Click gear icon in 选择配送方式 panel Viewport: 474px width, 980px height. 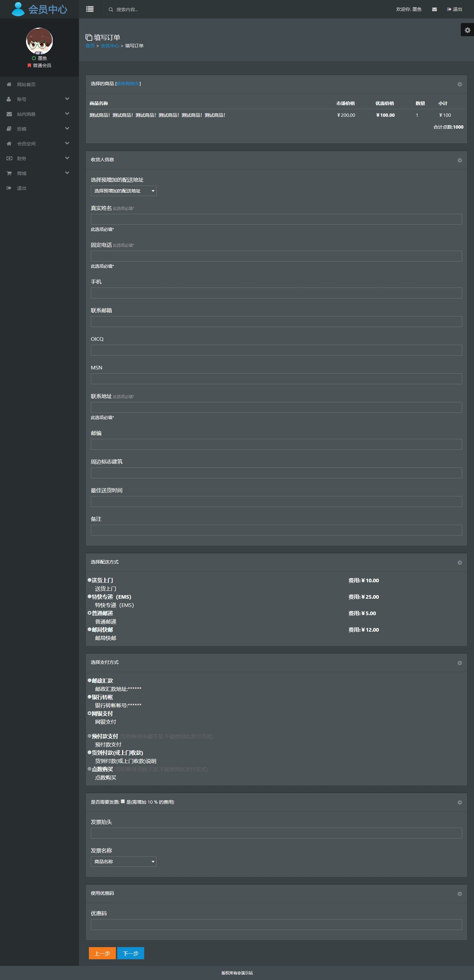pos(460,563)
